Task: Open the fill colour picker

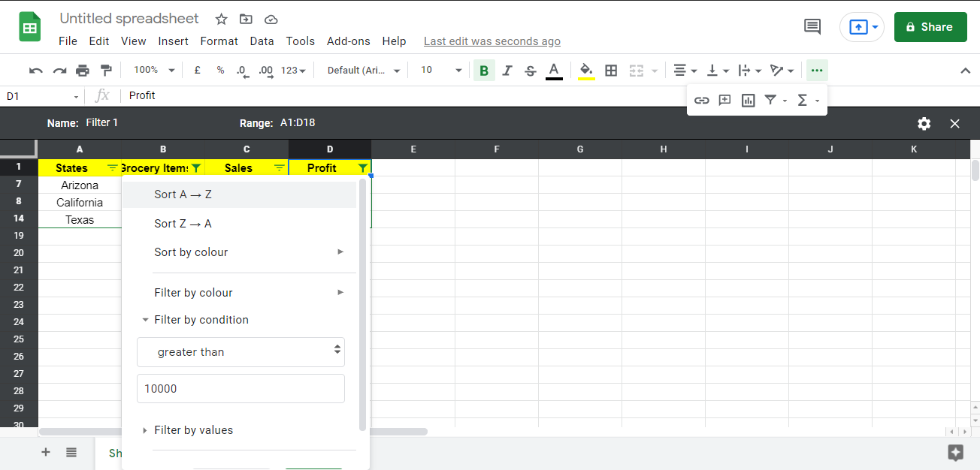Action: tap(587, 71)
